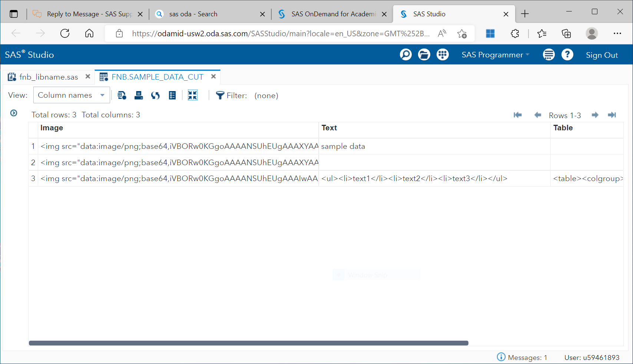
Task: Open the export/download data icon
Action: click(x=122, y=95)
